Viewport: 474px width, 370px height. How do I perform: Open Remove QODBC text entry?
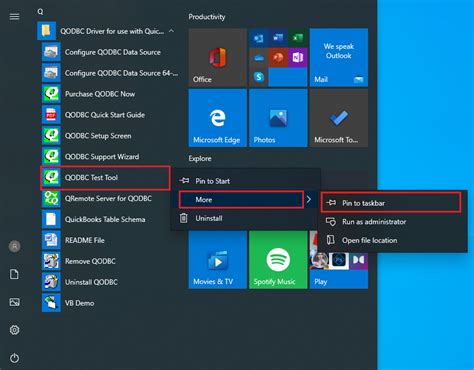(90, 261)
